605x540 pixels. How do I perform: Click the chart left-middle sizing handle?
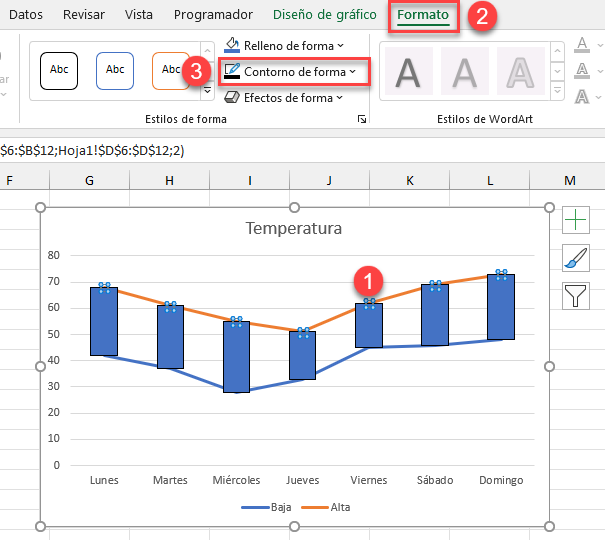[x=40, y=366]
